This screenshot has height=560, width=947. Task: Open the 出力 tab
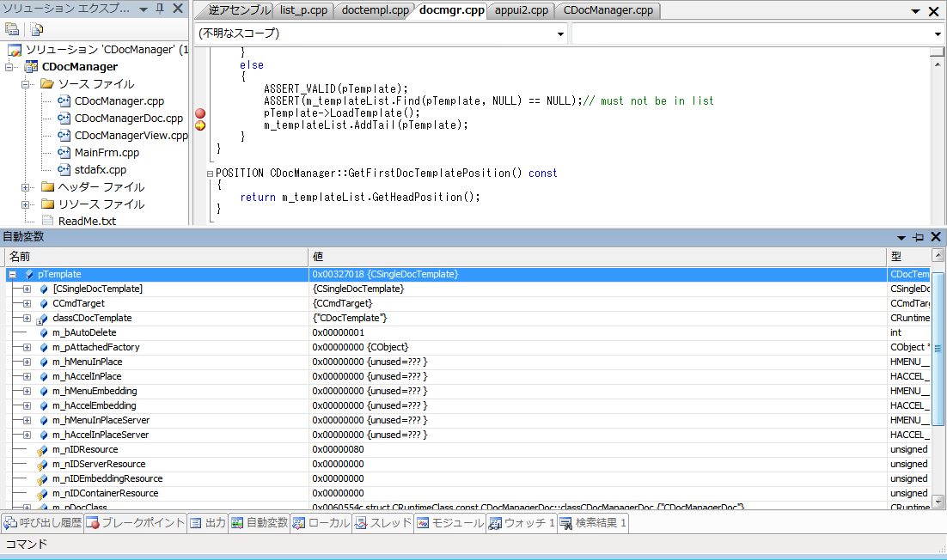click(x=208, y=522)
